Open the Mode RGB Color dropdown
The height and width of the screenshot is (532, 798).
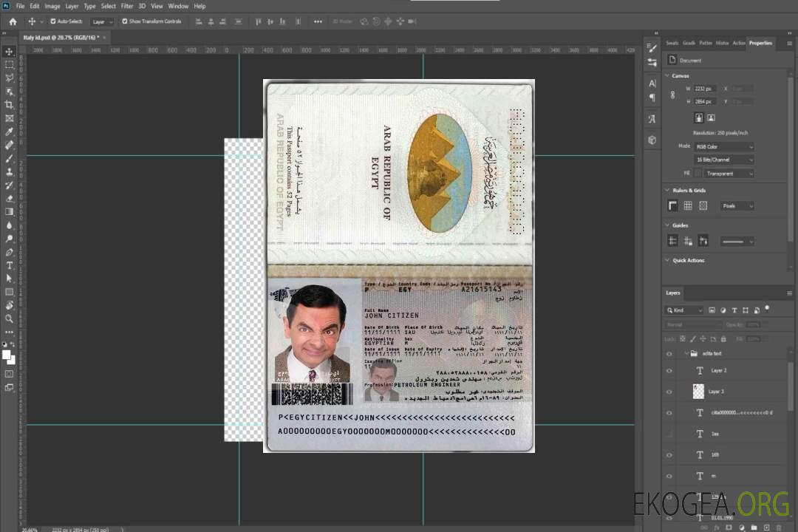point(723,146)
